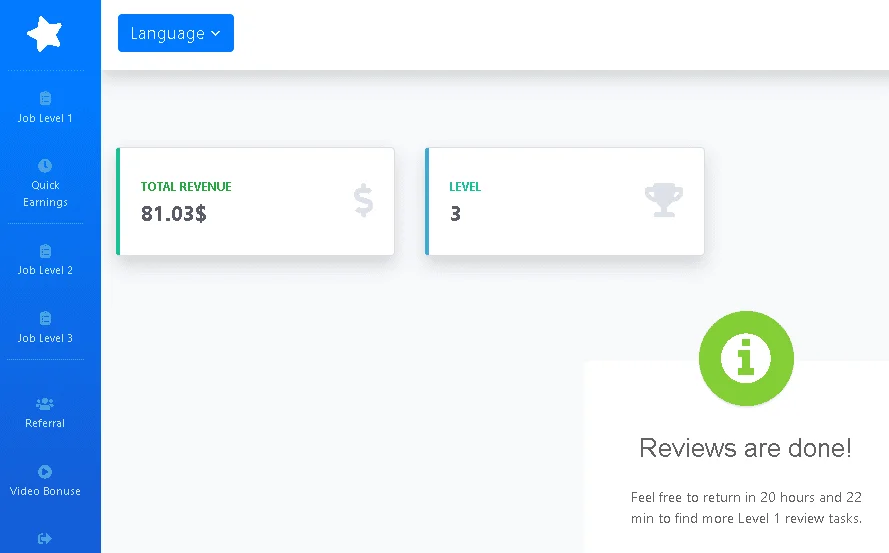This screenshot has height=553, width=889.
Task: Click the return in 20 hours message
Action: (x=746, y=508)
